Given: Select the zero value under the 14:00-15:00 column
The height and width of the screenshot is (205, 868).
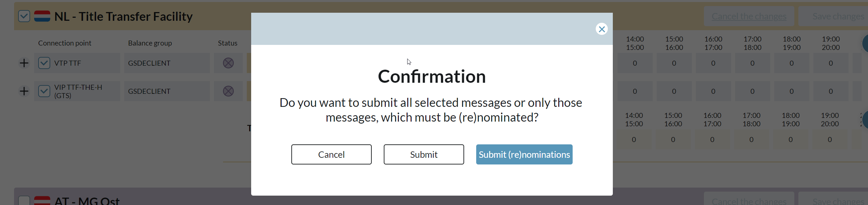Looking at the screenshot, I should (635, 63).
